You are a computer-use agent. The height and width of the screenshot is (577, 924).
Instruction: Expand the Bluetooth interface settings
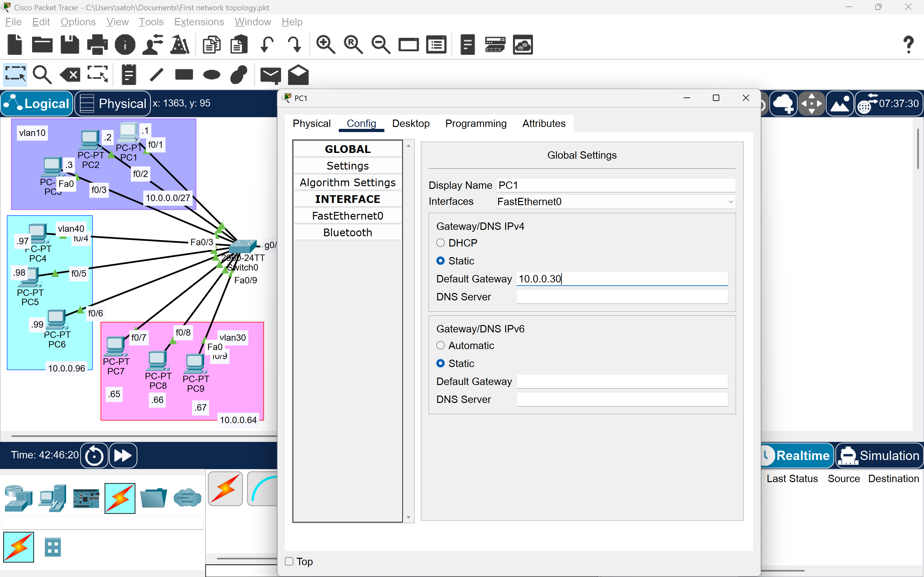tap(347, 232)
